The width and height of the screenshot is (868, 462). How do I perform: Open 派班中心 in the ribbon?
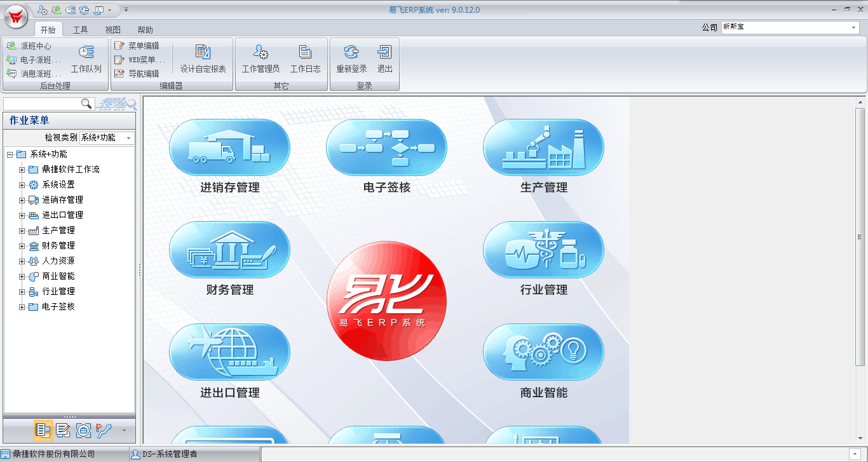click(x=29, y=46)
